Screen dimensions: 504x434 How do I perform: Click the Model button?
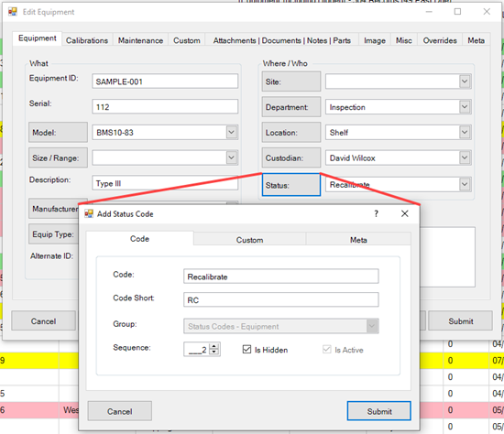(x=58, y=133)
